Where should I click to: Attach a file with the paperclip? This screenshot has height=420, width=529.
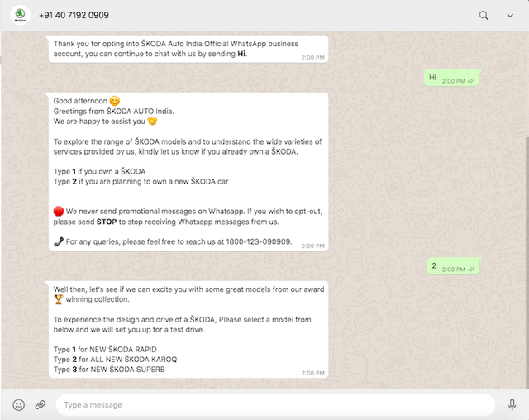click(x=41, y=404)
